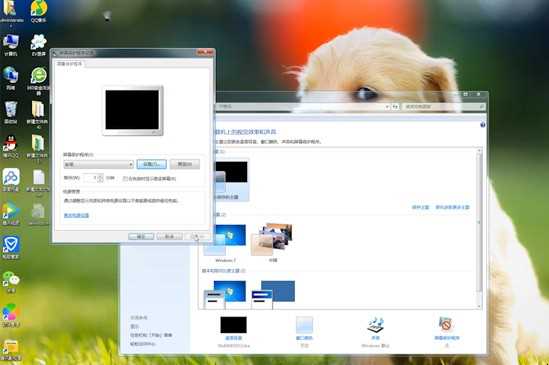The width and height of the screenshot is (549, 365).
Task: Toggle the on-resume display logon screen checkbox
Action: 125,179
